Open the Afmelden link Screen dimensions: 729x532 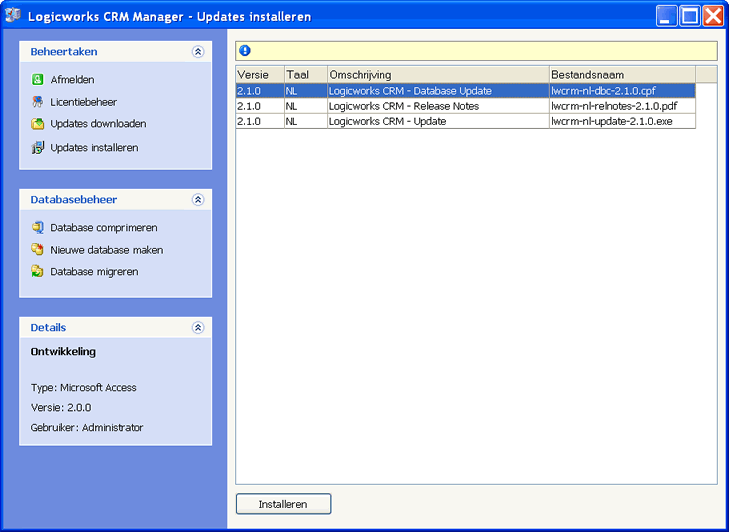tap(73, 80)
